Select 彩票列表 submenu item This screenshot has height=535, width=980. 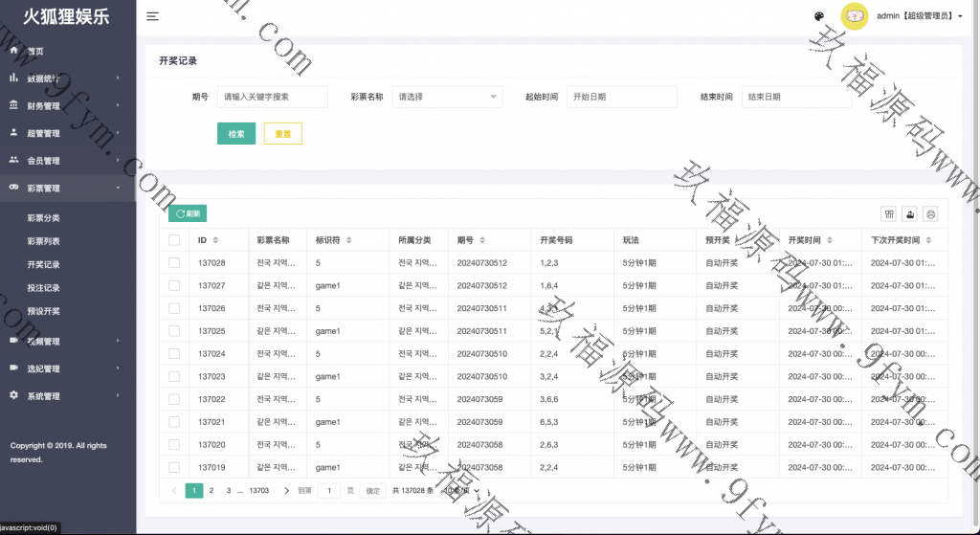(x=44, y=241)
